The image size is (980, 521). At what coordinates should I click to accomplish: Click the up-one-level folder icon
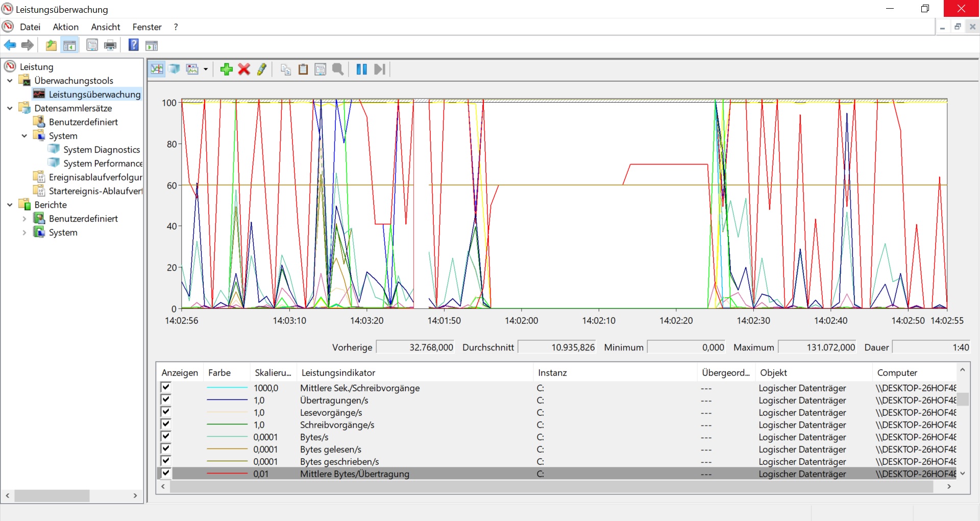tap(51, 45)
